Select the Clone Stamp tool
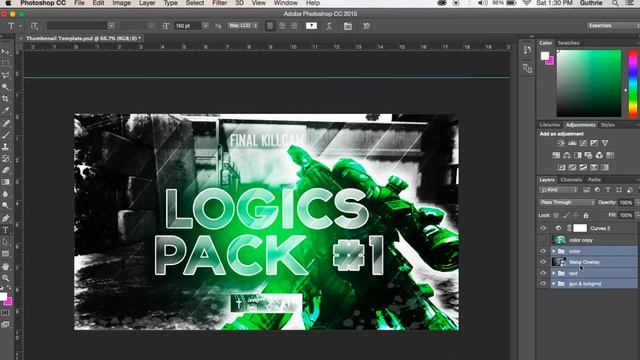This screenshot has width=640, height=360. [x=5, y=147]
